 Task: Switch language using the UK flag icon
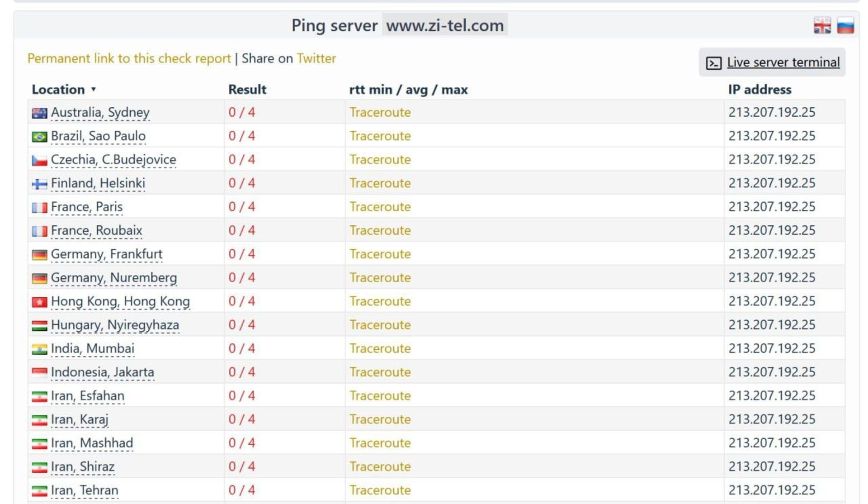click(822, 25)
